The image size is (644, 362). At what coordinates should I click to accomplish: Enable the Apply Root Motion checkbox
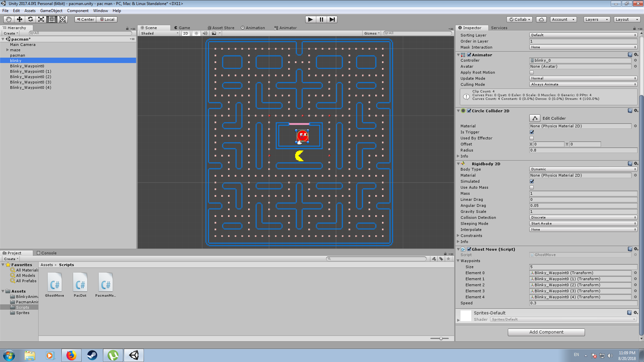click(531, 72)
